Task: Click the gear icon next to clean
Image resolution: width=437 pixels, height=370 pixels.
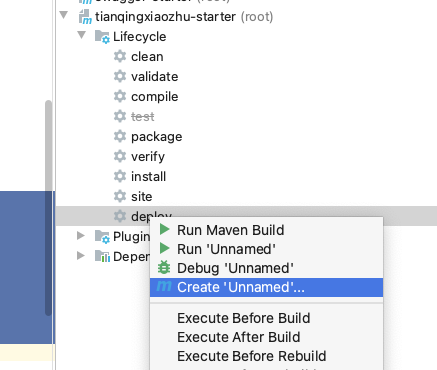Action: tap(120, 56)
